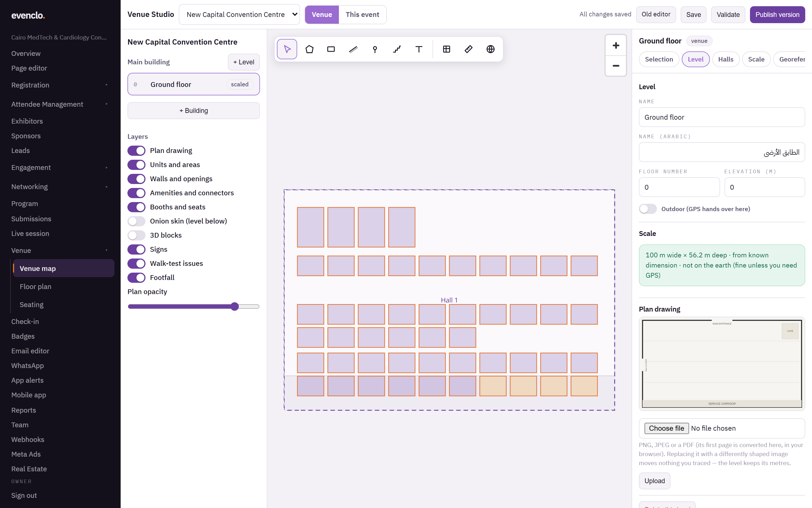The image size is (812, 508).
Task: Switch to the Scale tab
Action: [x=756, y=59]
